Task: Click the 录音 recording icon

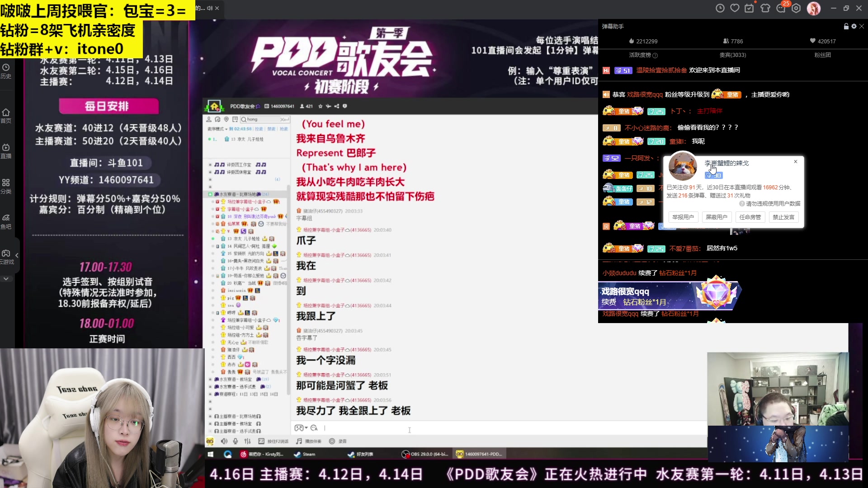Action: (x=333, y=441)
